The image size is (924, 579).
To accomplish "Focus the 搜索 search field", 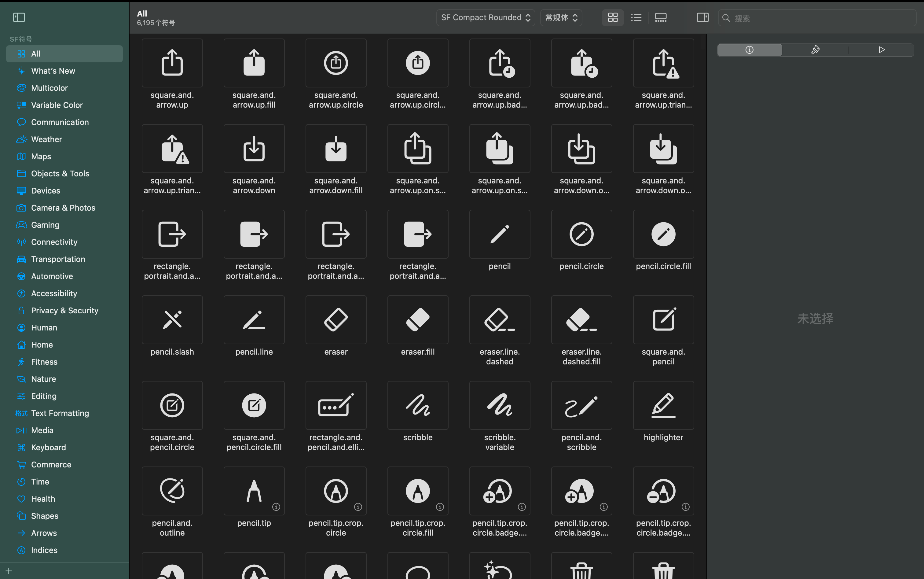I will point(817,18).
